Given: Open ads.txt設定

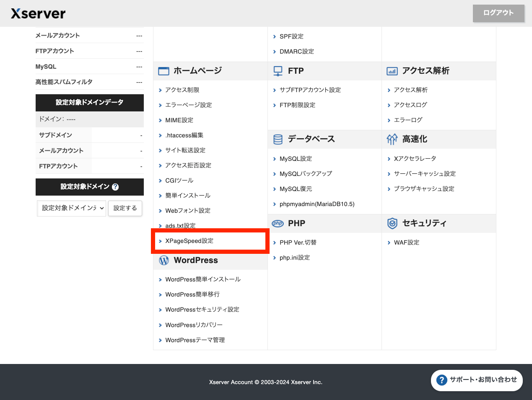Looking at the screenshot, I should click(x=180, y=226).
